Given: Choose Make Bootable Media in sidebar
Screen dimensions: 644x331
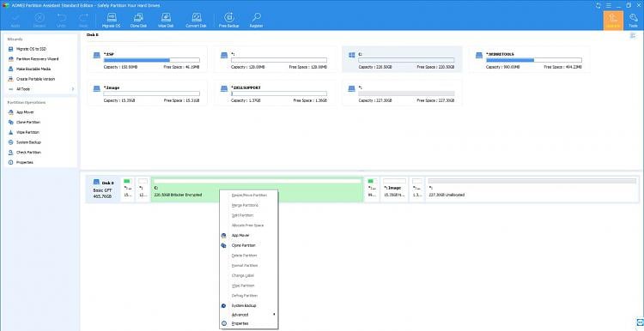Looking at the screenshot, I should [x=33, y=69].
